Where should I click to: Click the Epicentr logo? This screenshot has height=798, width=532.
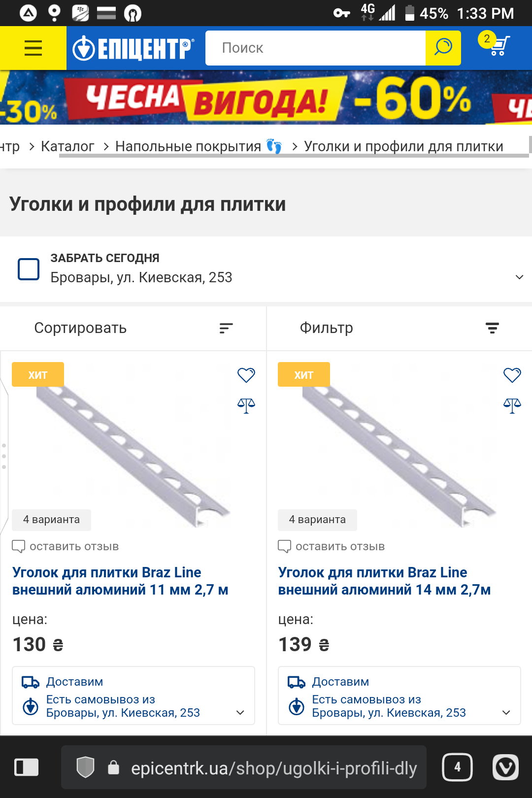pos(133,48)
